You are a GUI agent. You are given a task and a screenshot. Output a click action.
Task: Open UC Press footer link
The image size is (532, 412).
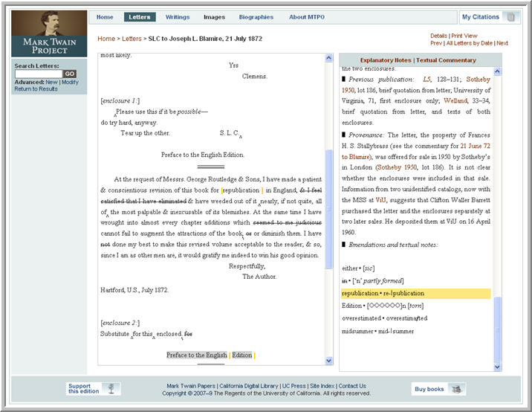pyautogui.click(x=293, y=386)
